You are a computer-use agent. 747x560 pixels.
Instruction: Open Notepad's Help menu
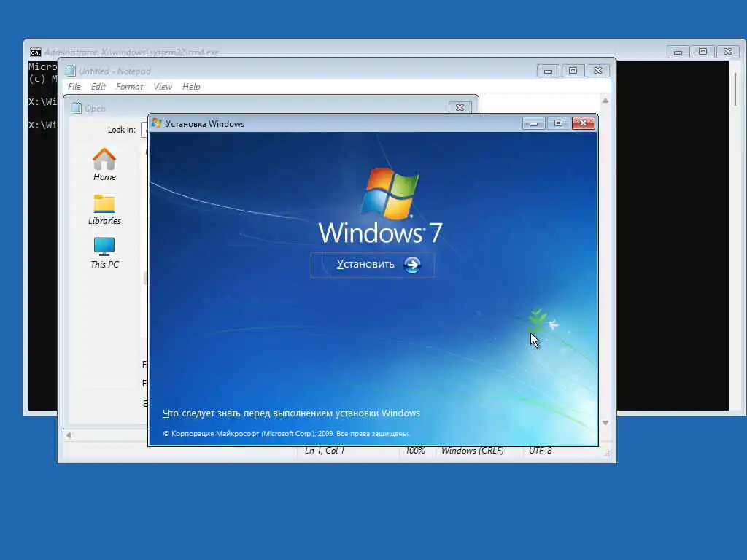(191, 87)
